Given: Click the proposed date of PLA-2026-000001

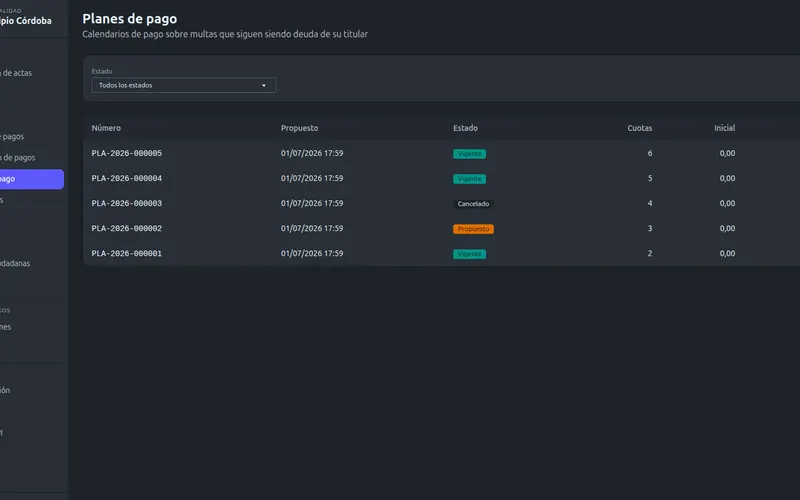Looking at the screenshot, I should pos(312,253).
